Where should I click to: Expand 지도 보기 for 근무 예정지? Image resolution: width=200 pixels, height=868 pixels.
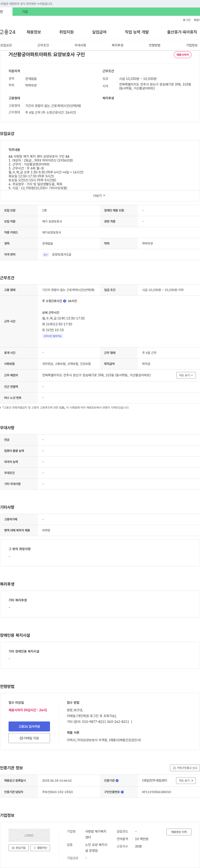tap(186, 375)
